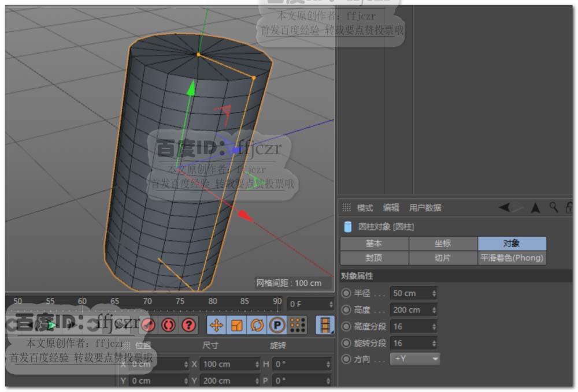This screenshot has height=392, width=578.
Task: Open the 方向 dropdown showing +Y
Action: [x=415, y=359]
